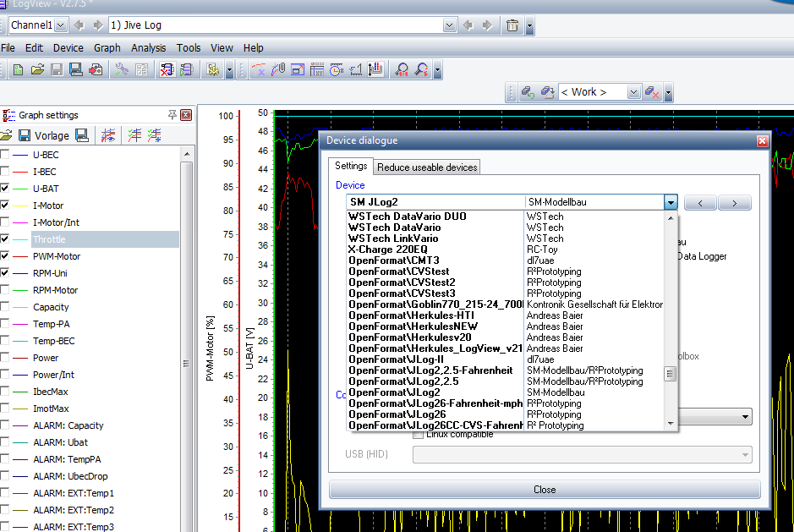Screen dimensions: 794x532
Task: Click the import icon with red arrow
Action: pyautogui.click(x=96, y=70)
